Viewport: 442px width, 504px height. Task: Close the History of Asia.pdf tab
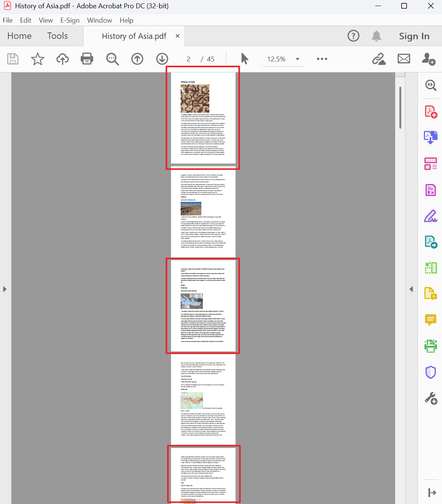coord(178,36)
